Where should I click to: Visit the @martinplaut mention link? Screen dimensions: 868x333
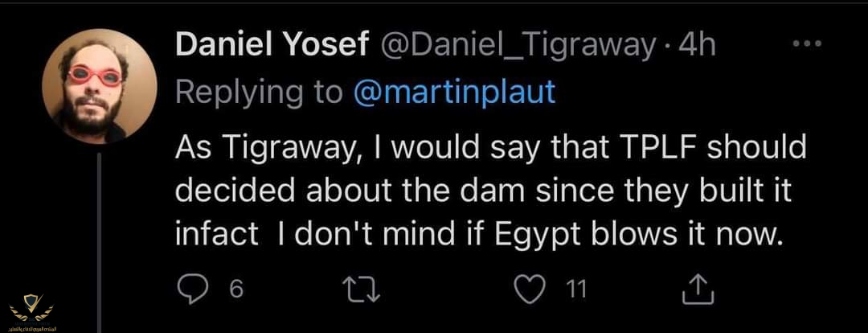[x=454, y=92]
